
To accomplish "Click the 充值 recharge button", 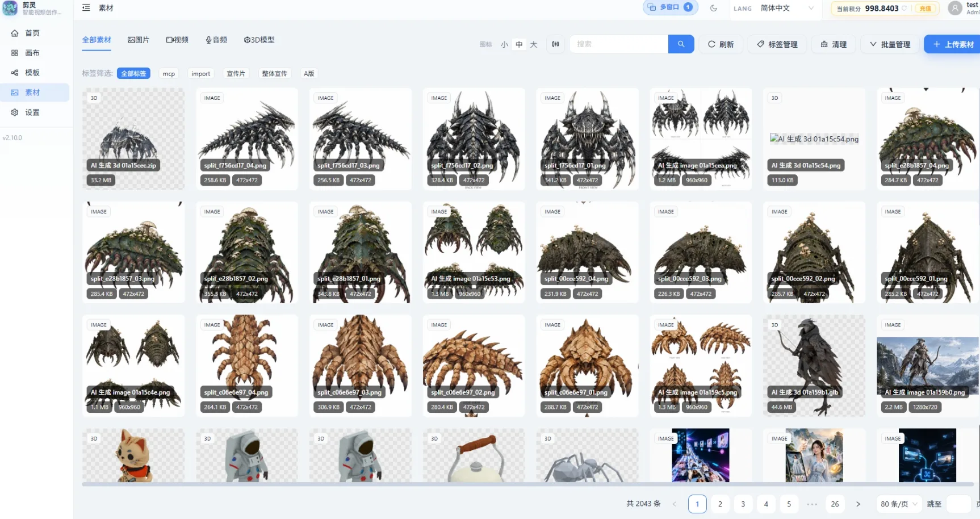I will pos(925,9).
